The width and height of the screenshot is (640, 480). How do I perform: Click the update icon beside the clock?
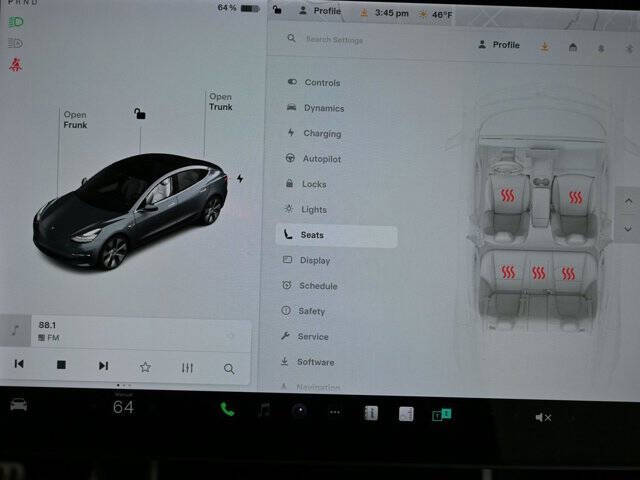pyautogui.click(x=364, y=13)
